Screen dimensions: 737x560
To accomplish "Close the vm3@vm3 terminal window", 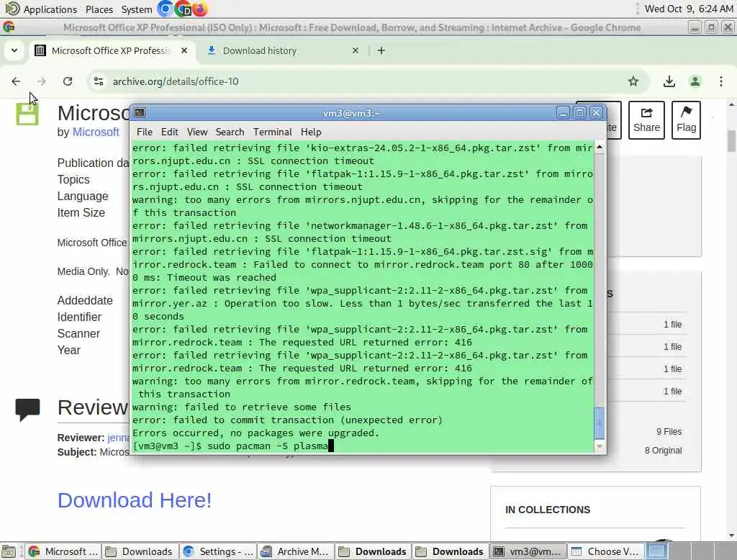I will pos(597,113).
